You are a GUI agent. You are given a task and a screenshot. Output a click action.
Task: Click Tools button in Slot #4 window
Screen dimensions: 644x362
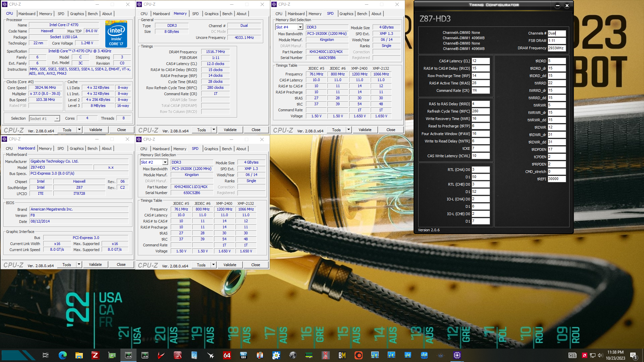click(336, 130)
